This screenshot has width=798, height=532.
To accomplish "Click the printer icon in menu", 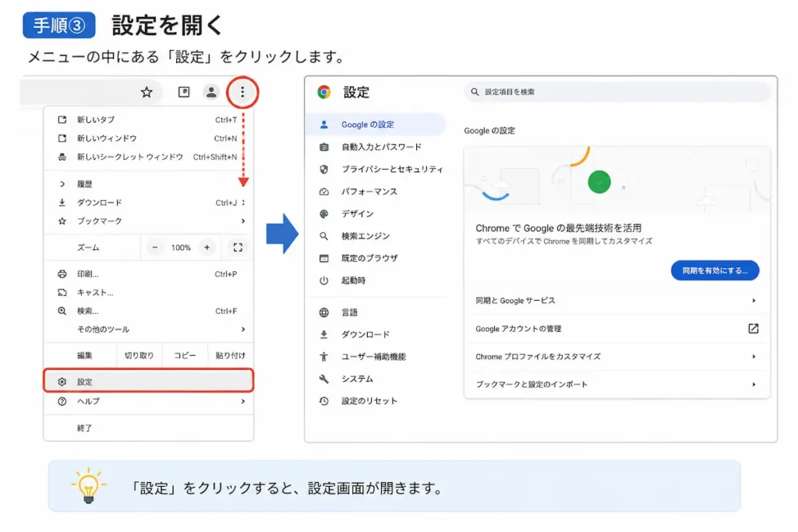I will pyautogui.click(x=62, y=274).
